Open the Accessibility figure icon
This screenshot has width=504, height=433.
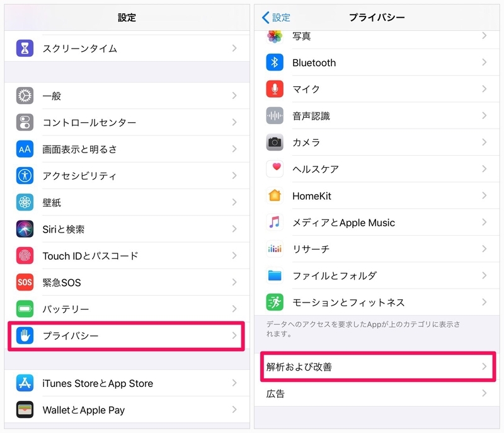click(25, 175)
